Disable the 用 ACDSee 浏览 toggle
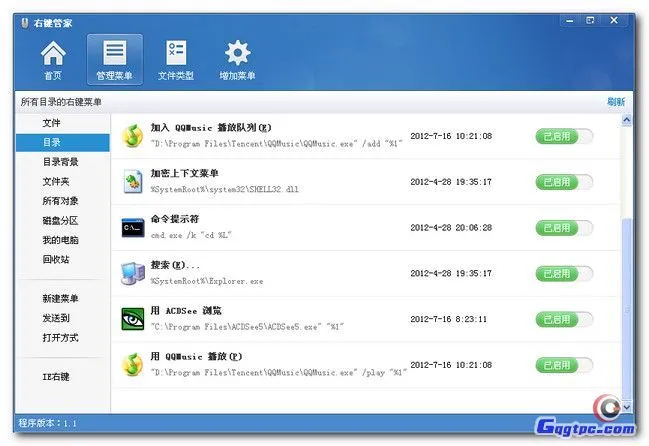This screenshot has height=446, width=649. [x=564, y=319]
